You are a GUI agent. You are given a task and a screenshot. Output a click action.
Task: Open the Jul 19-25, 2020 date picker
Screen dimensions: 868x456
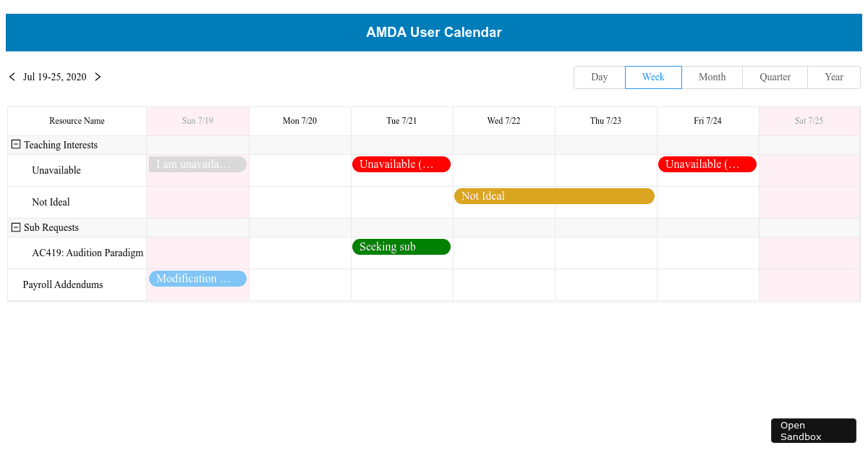(x=55, y=77)
